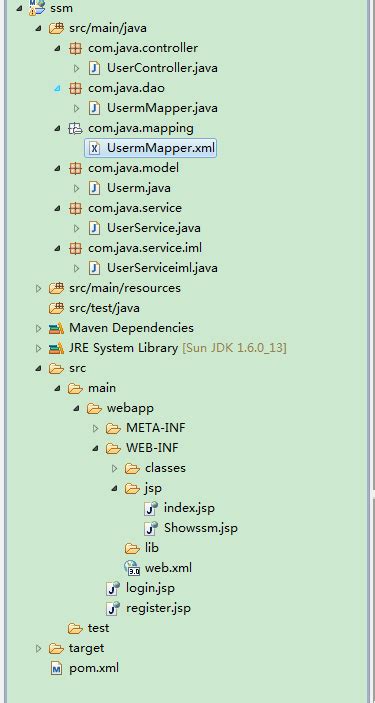Select the UsermMapper.xml label
Screen dimensions: 375x703
[x=161, y=148]
